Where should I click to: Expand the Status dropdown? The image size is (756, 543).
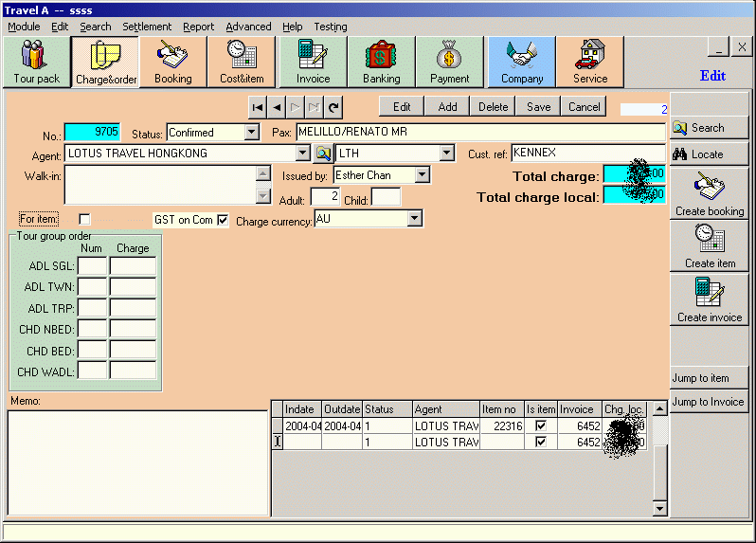251,133
